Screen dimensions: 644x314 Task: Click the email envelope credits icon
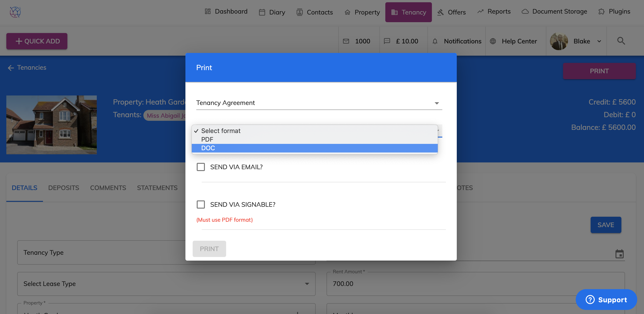click(x=346, y=41)
